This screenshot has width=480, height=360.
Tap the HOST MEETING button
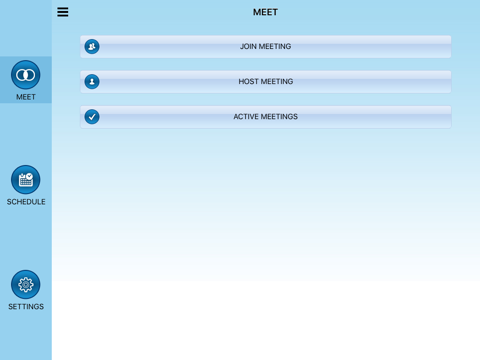click(x=266, y=82)
